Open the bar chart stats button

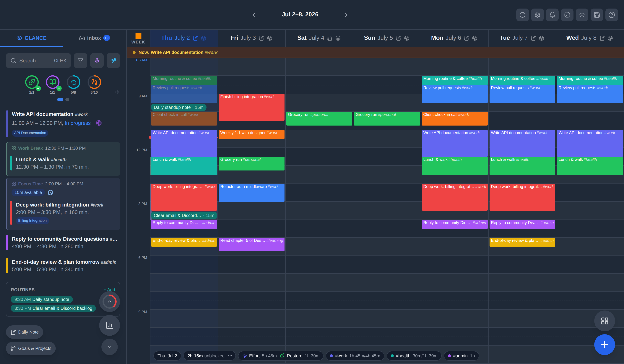[109, 325]
